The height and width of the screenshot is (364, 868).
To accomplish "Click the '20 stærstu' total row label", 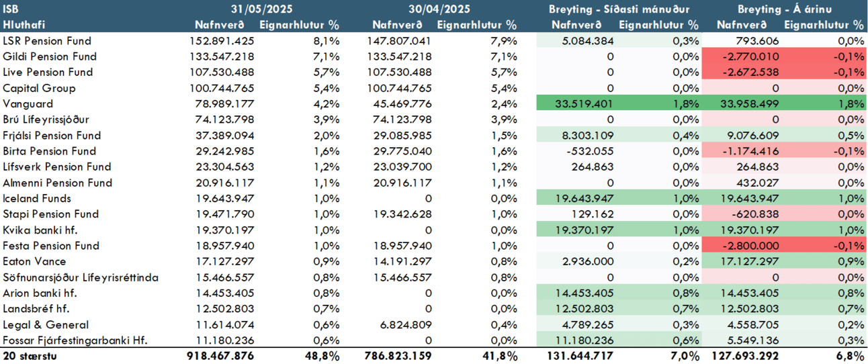I will [30, 356].
